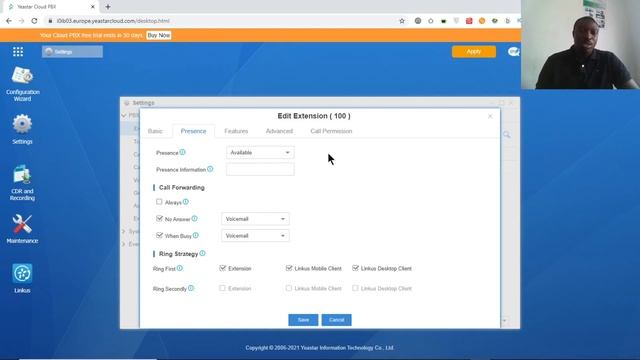This screenshot has width=640, height=360.
Task: Click the Presence Information input field
Action: click(x=260, y=169)
